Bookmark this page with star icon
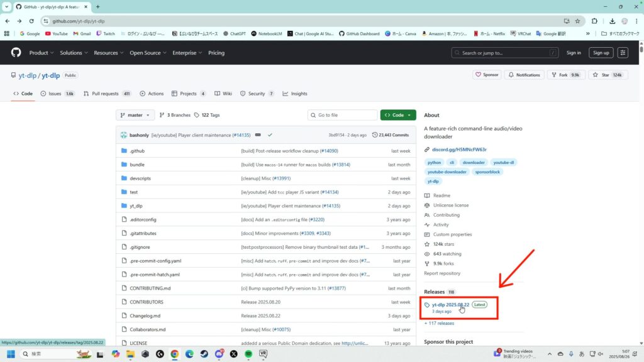 (575, 21)
